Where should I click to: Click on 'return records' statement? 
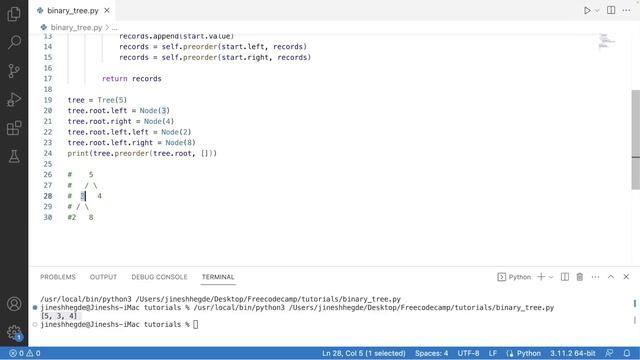(x=131, y=79)
